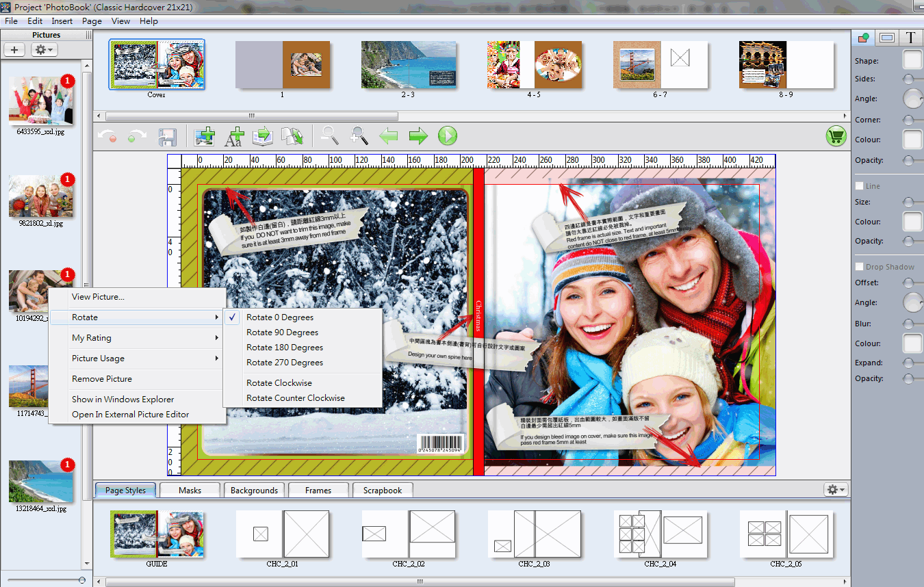This screenshot has height=587, width=924.
Task: Choose Rotate Counter Clockwise
Action: 302,398
